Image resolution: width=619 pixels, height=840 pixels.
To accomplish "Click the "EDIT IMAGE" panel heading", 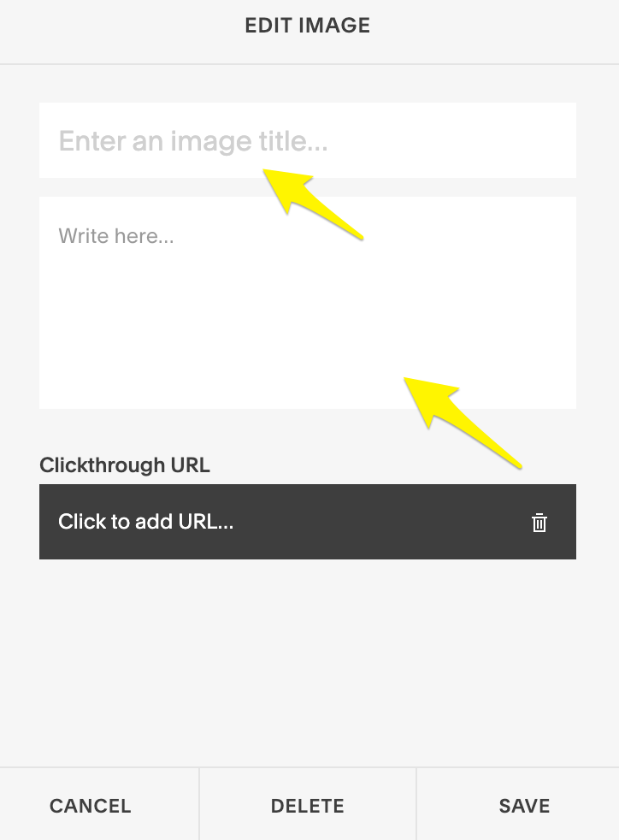I will coord(307,25).
